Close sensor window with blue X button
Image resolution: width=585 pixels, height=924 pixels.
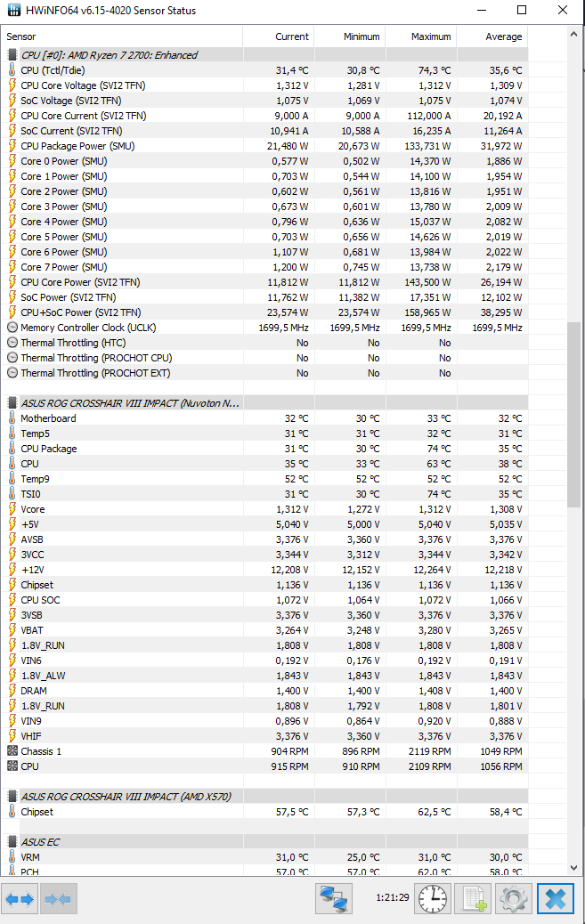[556, 899]
